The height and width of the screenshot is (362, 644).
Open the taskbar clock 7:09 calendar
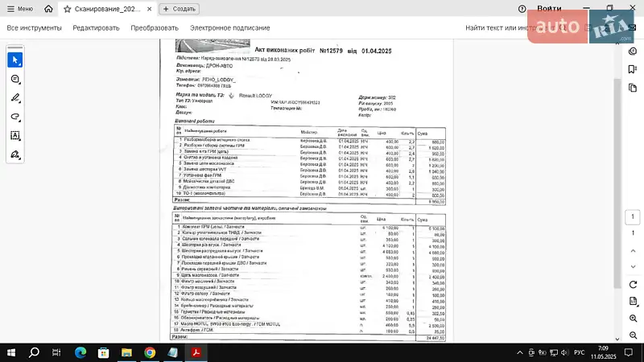(x=603, y=352)
